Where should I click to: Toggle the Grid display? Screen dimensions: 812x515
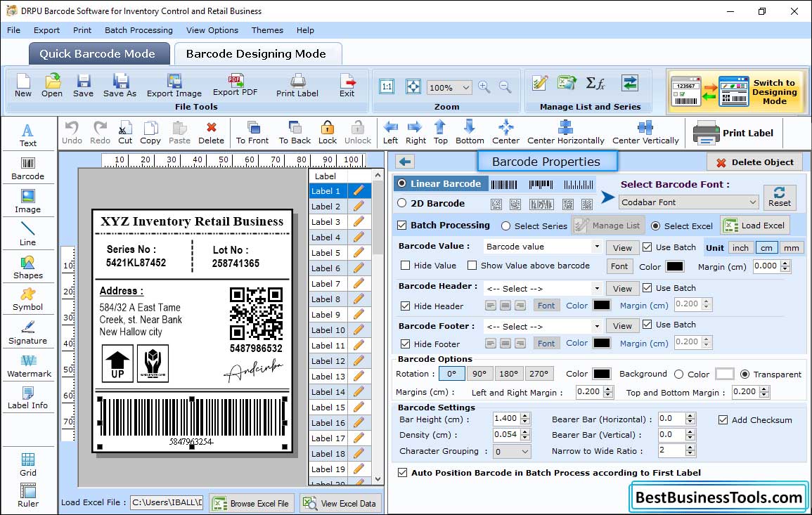[28, 464]
